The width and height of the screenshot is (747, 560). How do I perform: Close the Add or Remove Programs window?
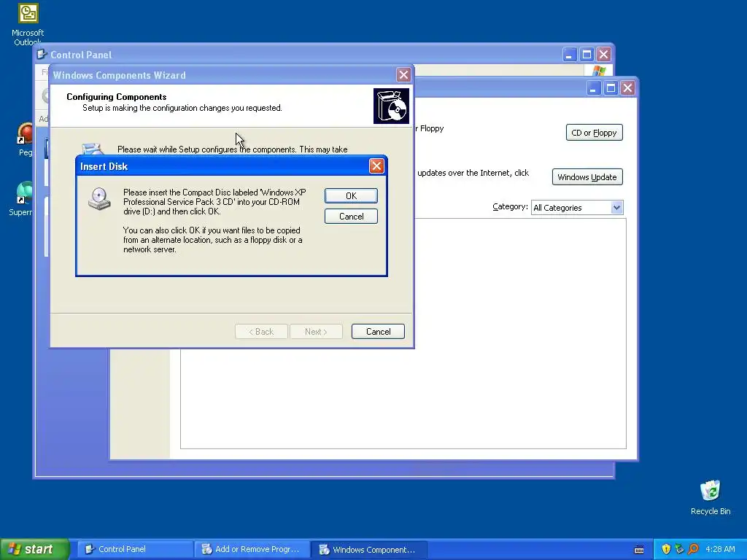click(x=628, y=88)
